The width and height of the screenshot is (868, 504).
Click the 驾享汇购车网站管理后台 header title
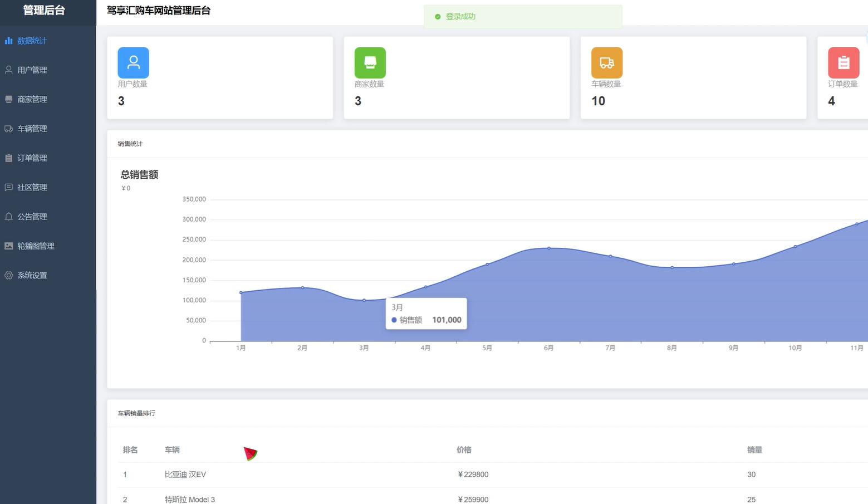coord(159,11)
